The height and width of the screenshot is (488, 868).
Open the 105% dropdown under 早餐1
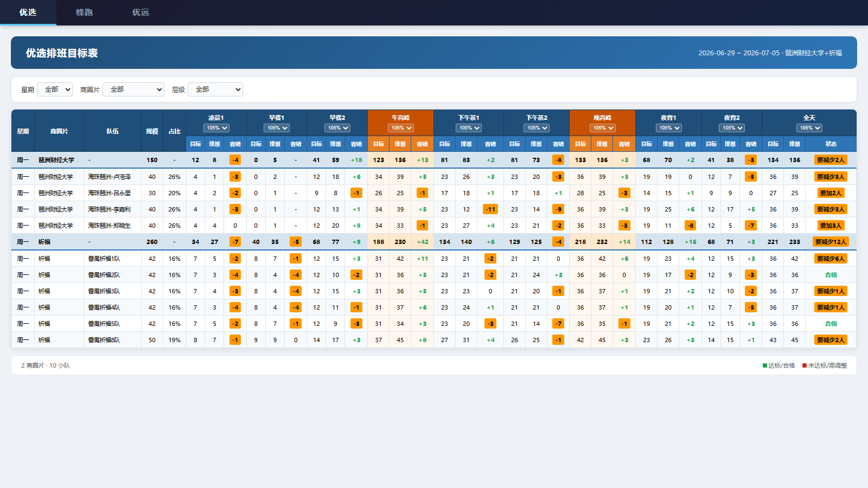click(277, 128)
